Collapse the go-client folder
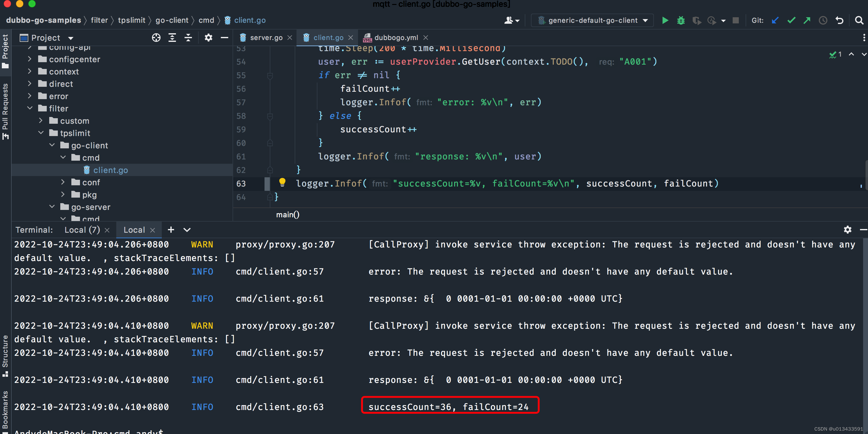Viewport: 868px width, 434px height. [x=52, y=145]
